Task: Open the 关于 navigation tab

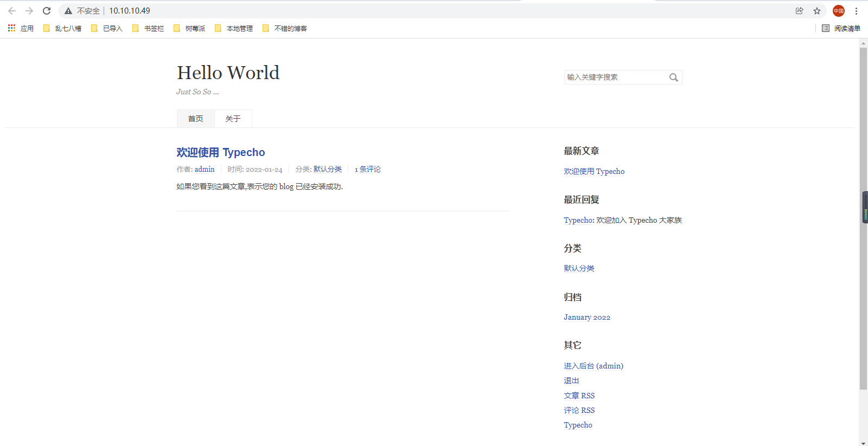Action: (x=233, y=119)
